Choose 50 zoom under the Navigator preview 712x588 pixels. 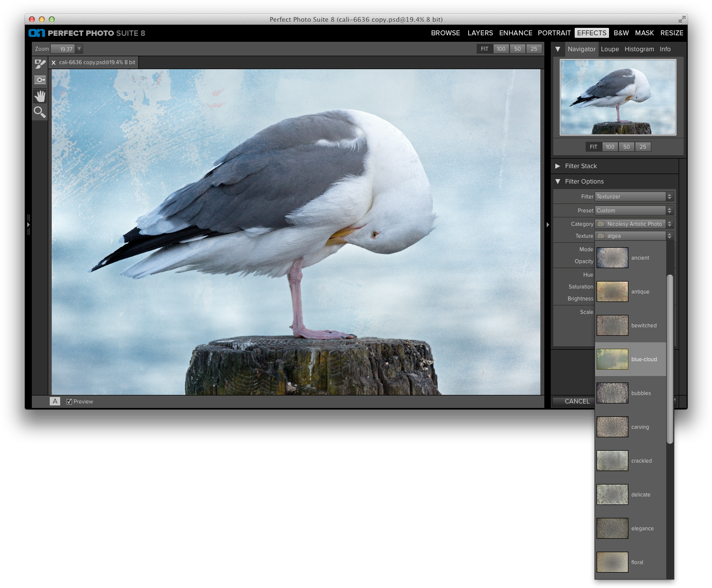tap(626, 147)
